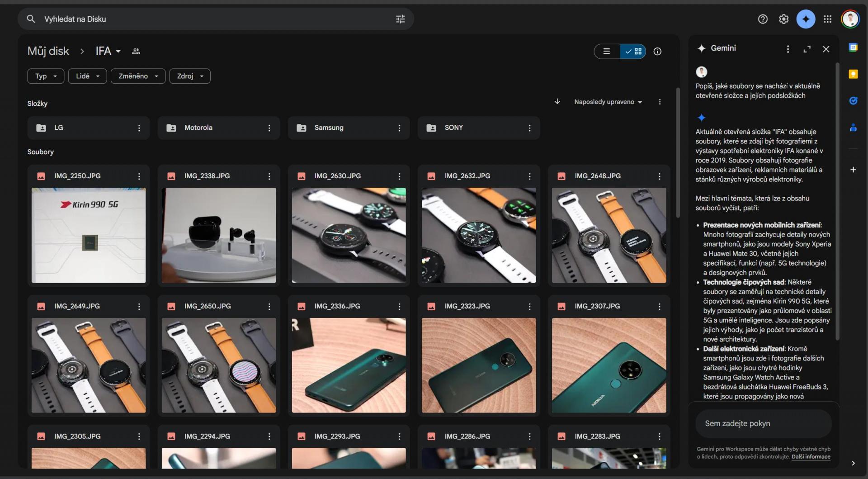Open advanced search filter options icon
The width and height of the screenshot is (868, 479).
[x=401, y=19]
